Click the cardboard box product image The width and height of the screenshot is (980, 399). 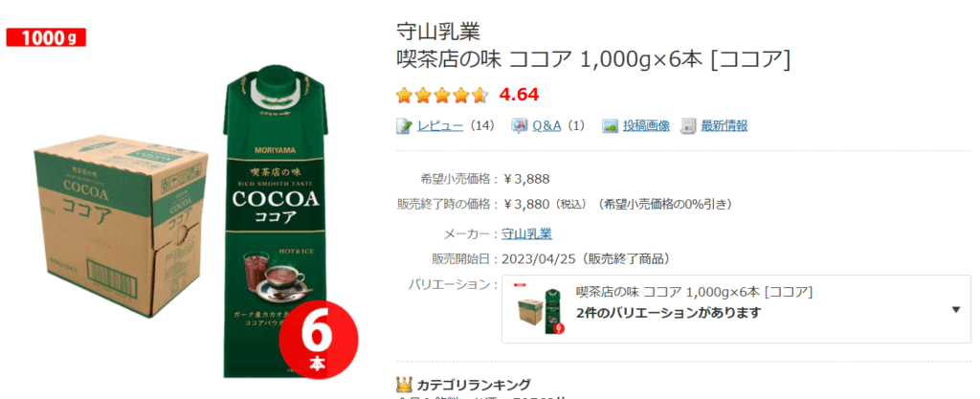[x=122, y=226]
